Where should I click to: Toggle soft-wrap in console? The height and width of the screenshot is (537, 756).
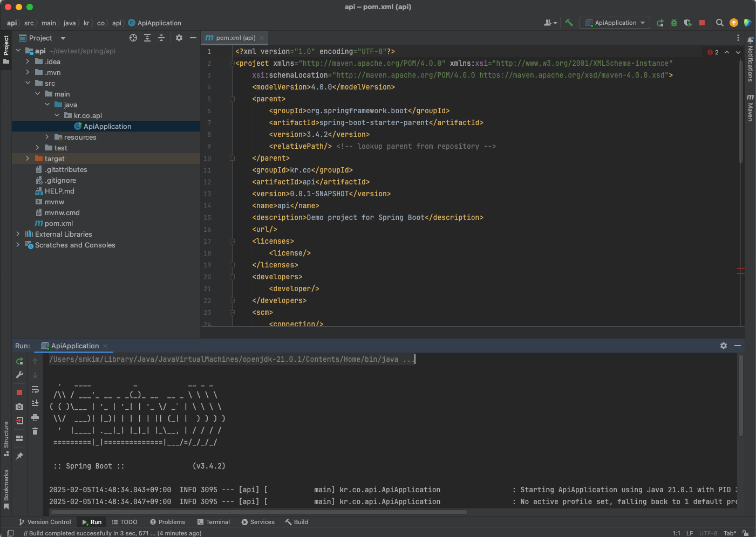tap(35, 389)
